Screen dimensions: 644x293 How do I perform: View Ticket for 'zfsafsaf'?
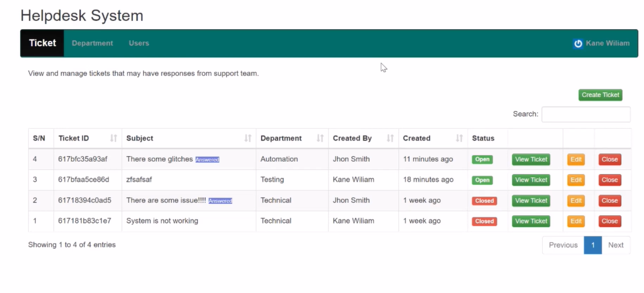(531, 180)
